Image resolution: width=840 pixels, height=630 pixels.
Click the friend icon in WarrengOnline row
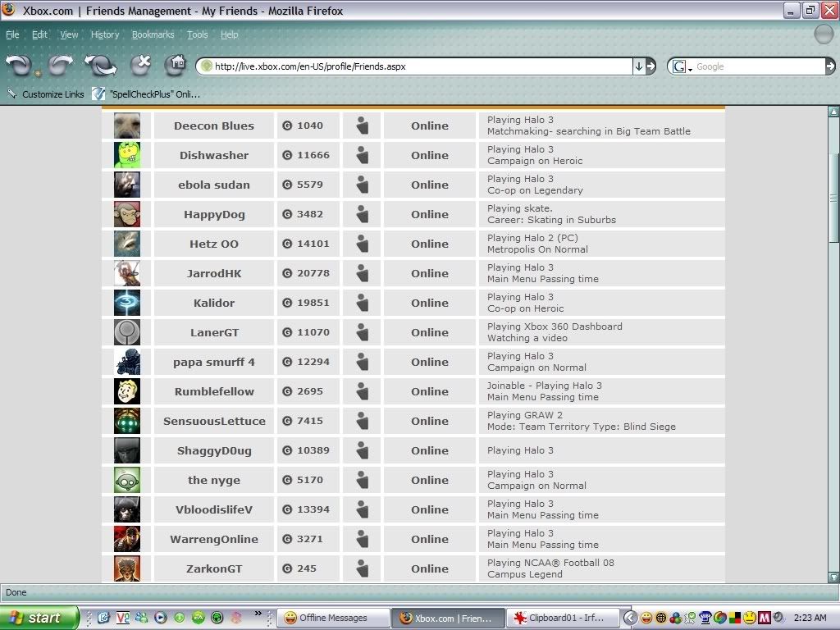pos(363,538)
